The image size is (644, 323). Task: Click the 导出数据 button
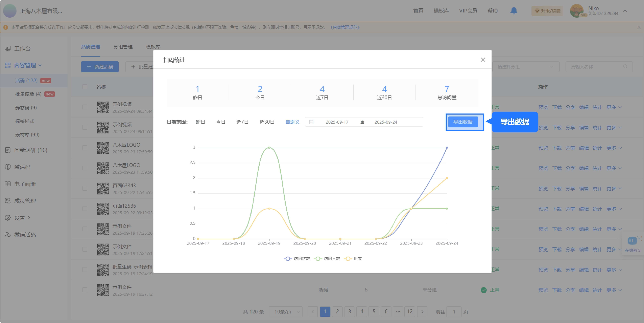[x=463, y=122]
